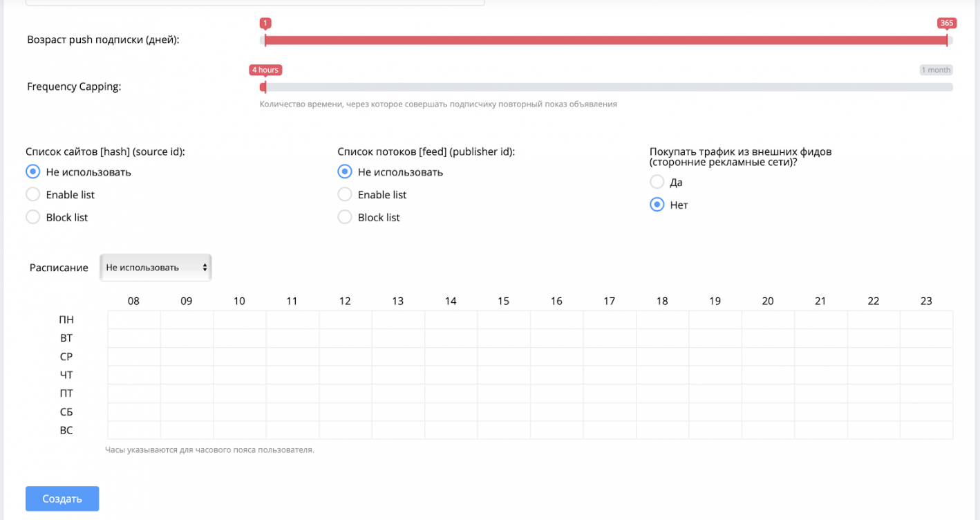Click the ПН schedule cell under hour 08

pyautogui.click(x=134, y=319)
